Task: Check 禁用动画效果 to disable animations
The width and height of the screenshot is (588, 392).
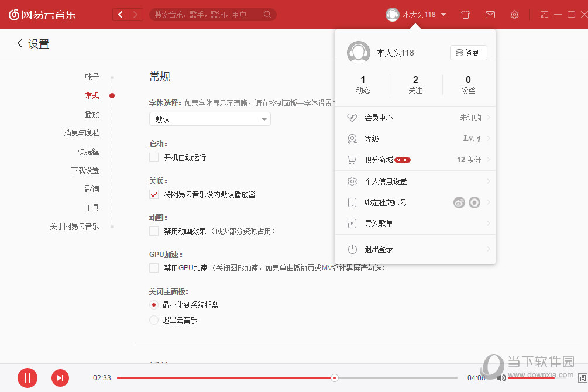Action: [x=154, y=231]
